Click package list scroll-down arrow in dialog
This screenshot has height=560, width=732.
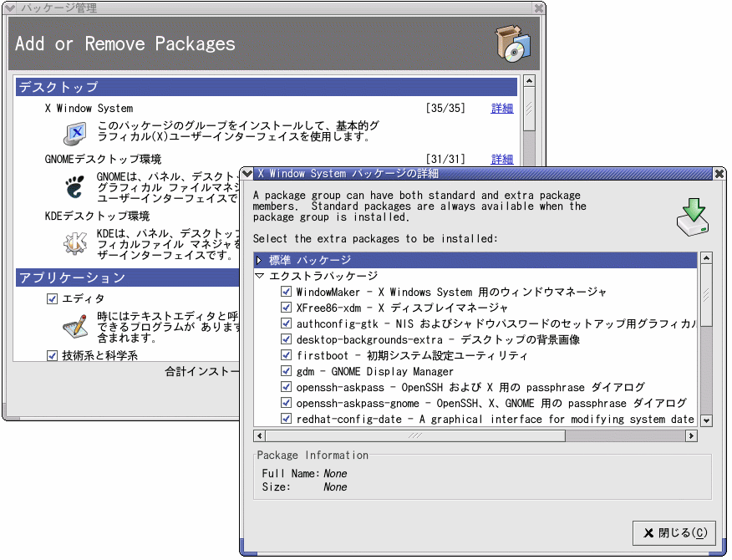[x=706, y=420]
